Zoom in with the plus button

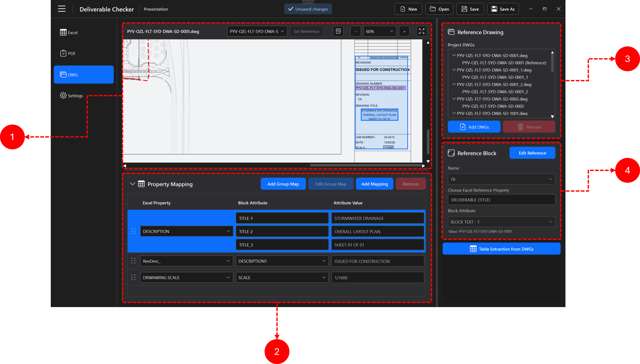tap(404, 31)
